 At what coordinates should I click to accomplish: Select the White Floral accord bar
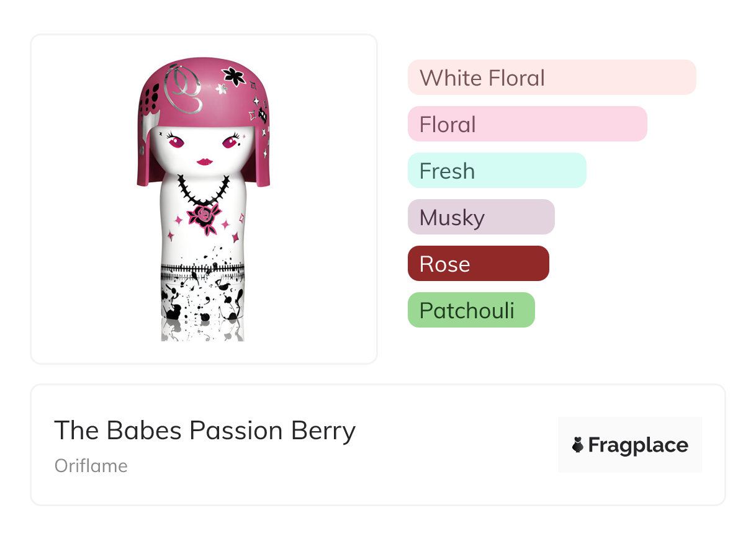point(551,78)
